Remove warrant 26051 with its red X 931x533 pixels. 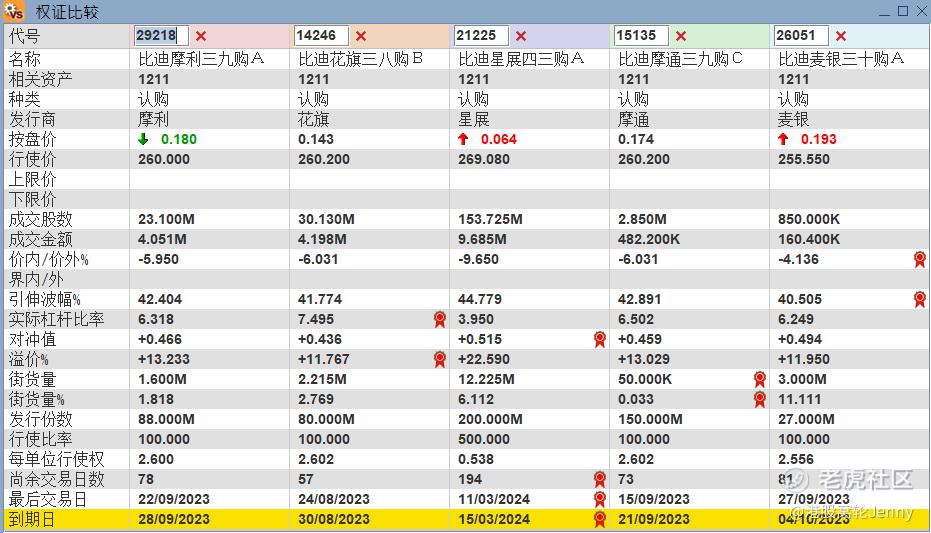click(x=841, y=36)
